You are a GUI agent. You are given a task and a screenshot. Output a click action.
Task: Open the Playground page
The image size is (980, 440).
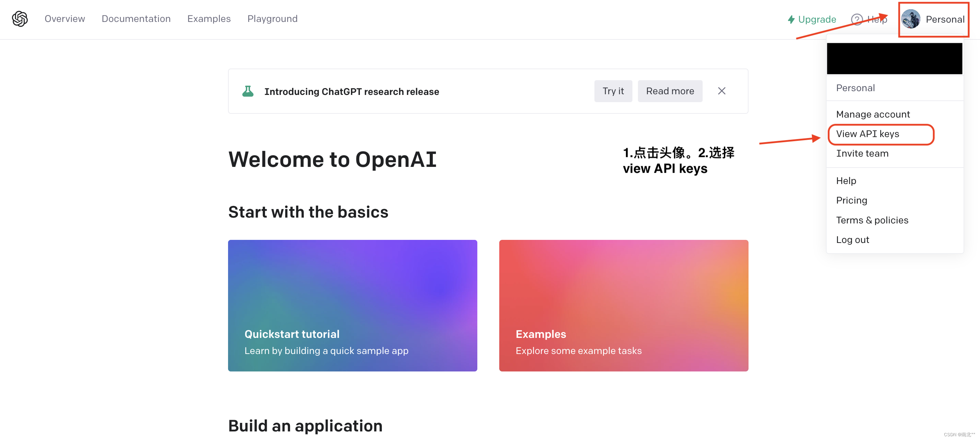click(272, 19)
